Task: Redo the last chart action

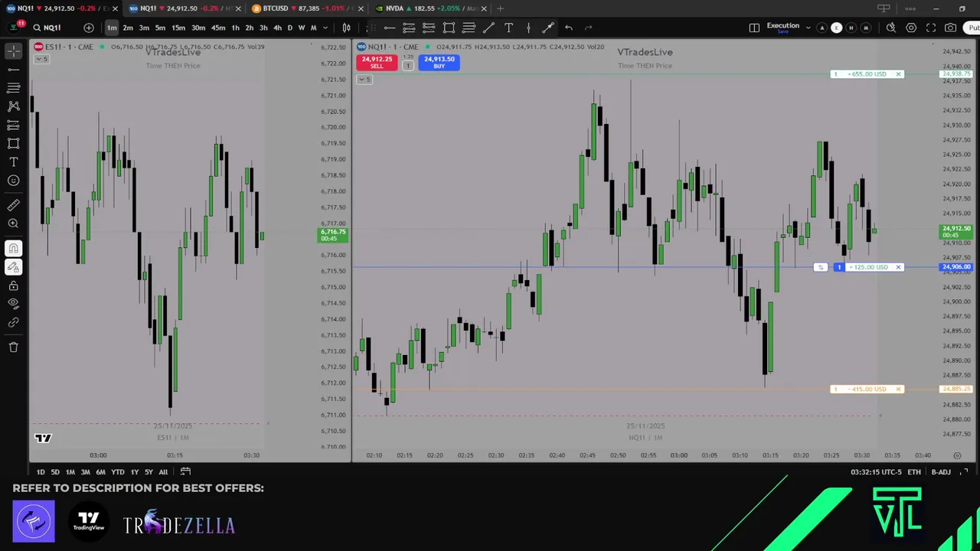Action: [x=588, y=28]
